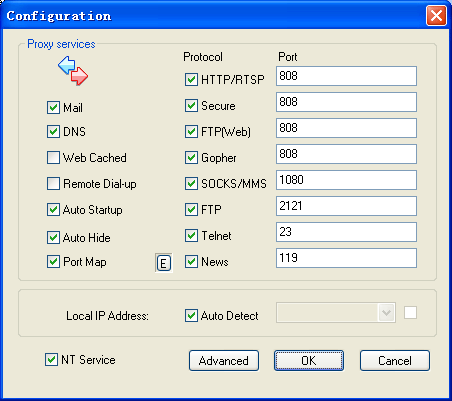This screenshot has width=452, height=401.
Task: Disable the SOCKS/MMS protocol checkbox
Action: (191, 183)
